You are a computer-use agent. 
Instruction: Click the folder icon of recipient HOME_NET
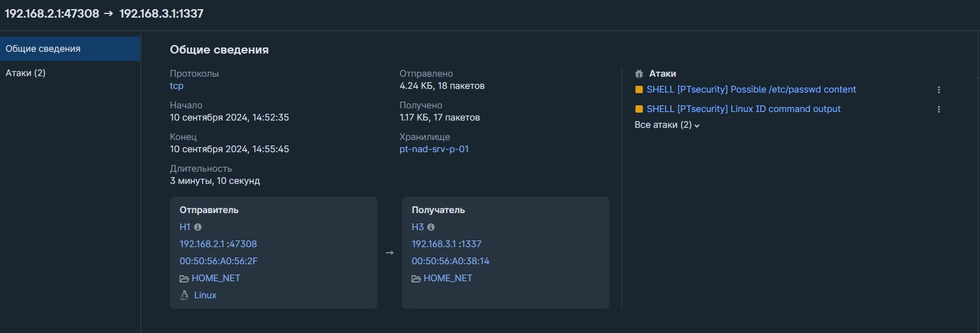pyautogui.click(x=416, y=278)
